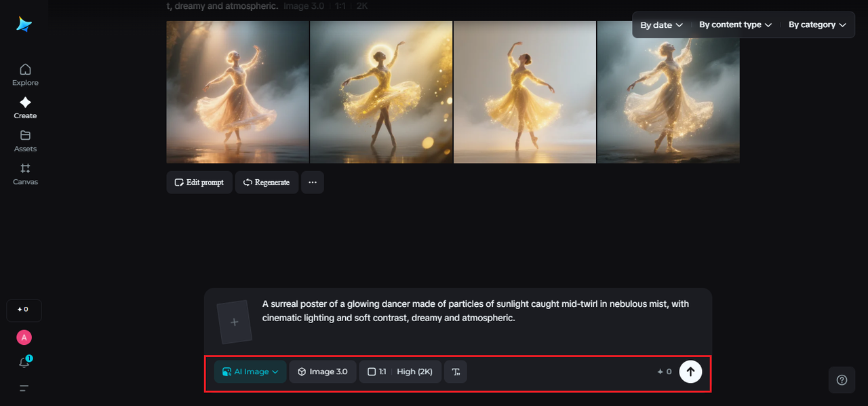Select the second glowing dancer image
Image resolution: width=868 pixels, height=406 pixels.
point(381,92)
